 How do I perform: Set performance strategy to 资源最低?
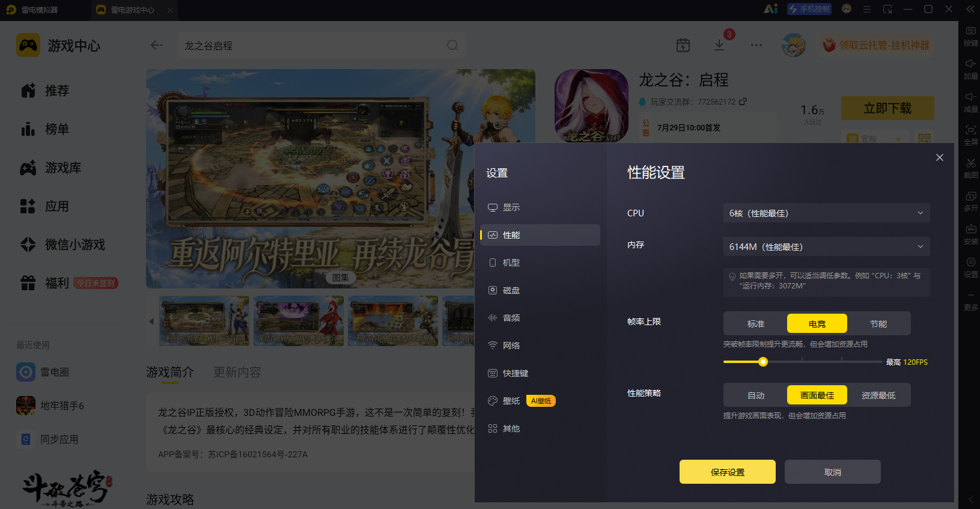878,395
